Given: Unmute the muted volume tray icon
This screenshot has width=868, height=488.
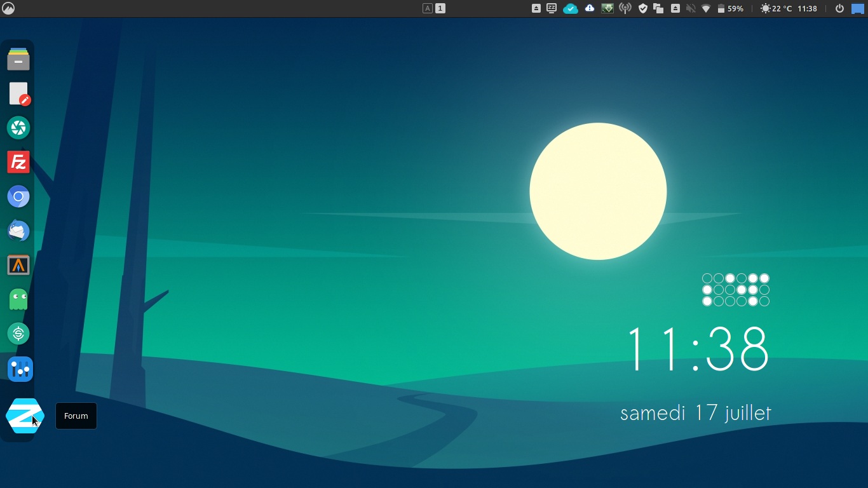Looking at the screenshot, I should (x=691, y=9).
